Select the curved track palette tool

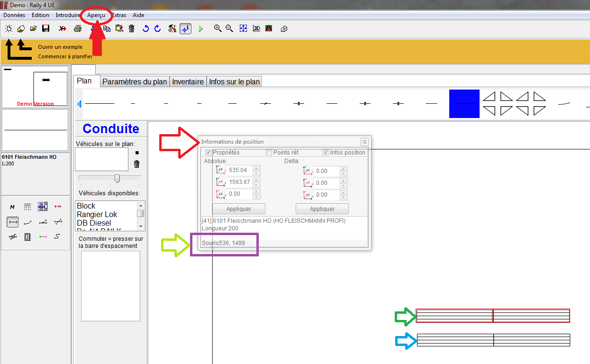[27, 222]
